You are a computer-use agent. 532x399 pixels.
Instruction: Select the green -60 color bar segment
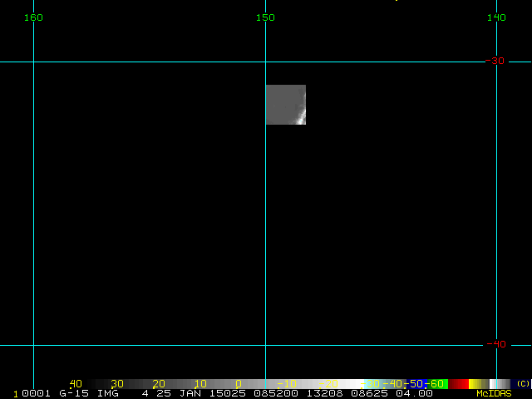[438, 384]
